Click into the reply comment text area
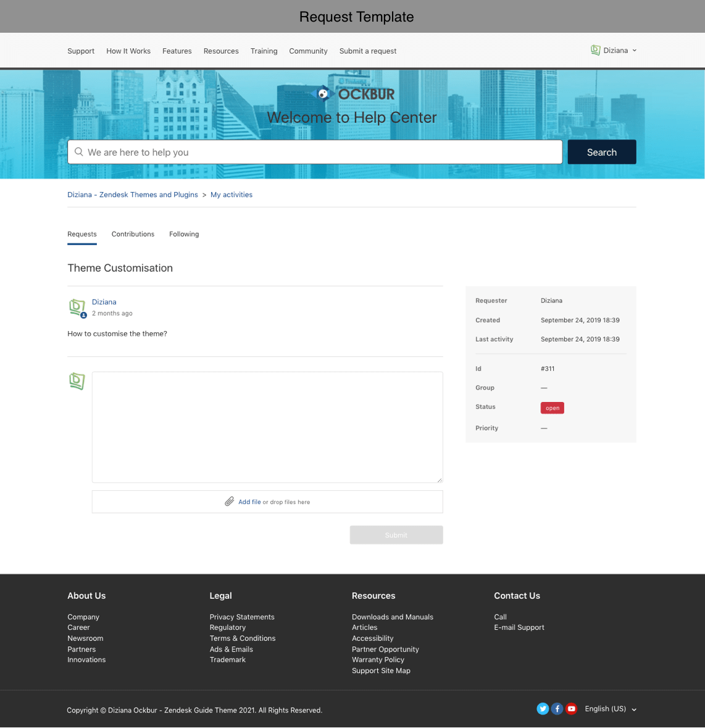 coord(267,427)
